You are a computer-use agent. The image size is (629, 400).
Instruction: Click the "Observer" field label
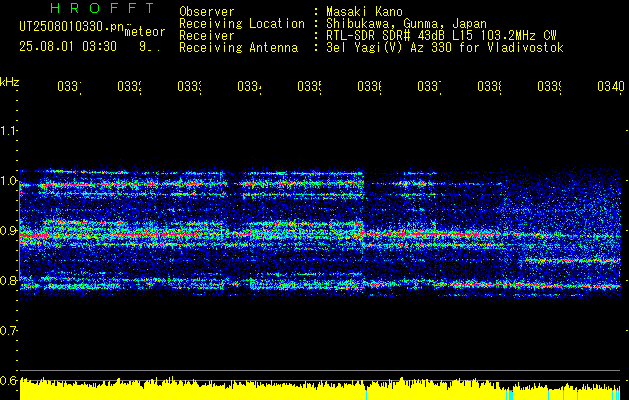point(207,12)
